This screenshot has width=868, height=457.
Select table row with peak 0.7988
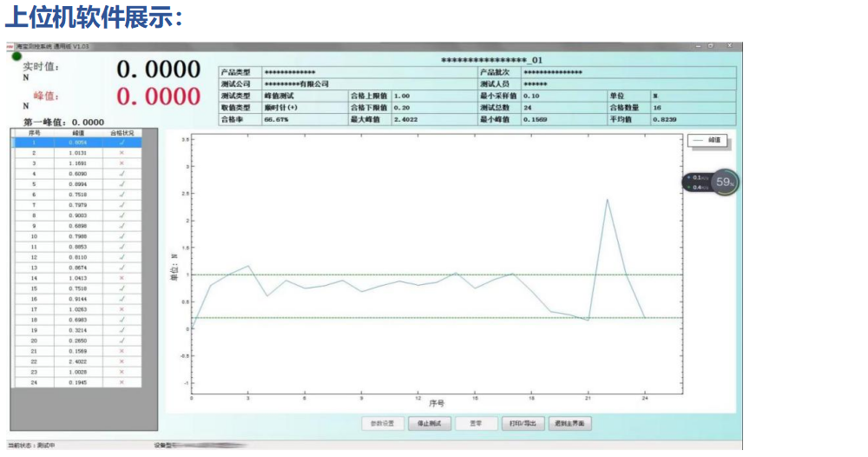pos(77,236)
